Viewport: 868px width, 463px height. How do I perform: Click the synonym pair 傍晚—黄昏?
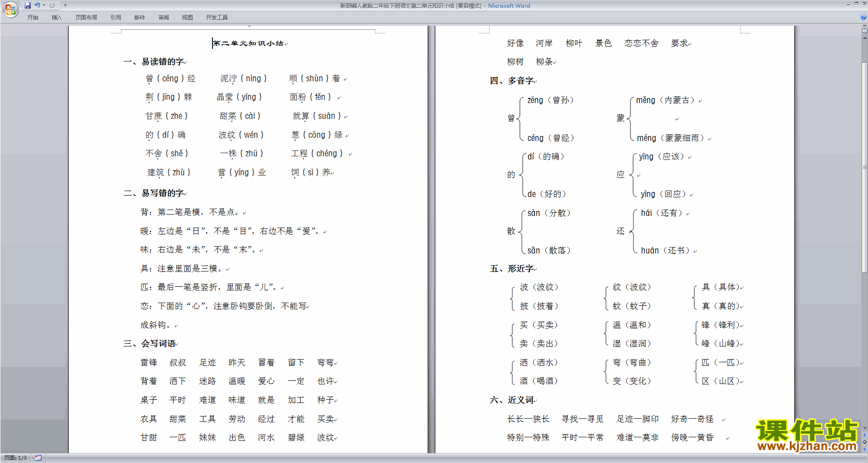(x=693, y=438)
